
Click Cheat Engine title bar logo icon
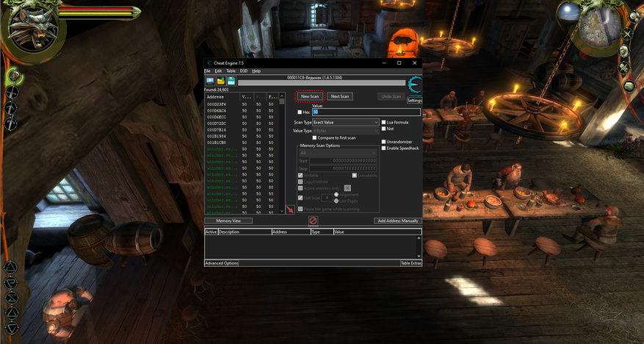209,63
